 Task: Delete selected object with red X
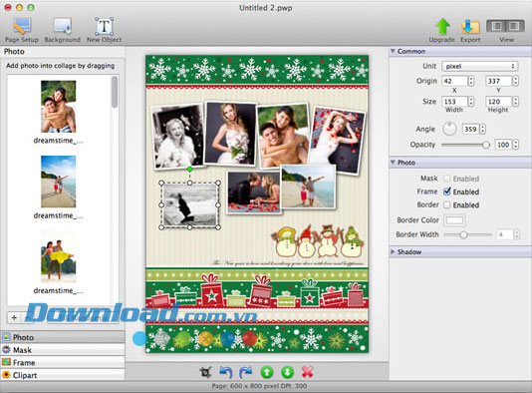click(x=308, y=372)
